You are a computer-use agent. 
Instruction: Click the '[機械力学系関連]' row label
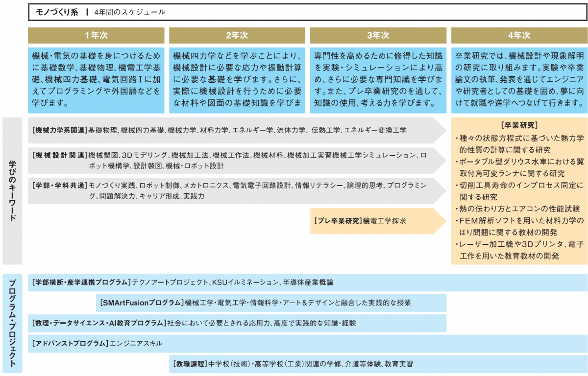click(59, 130)
